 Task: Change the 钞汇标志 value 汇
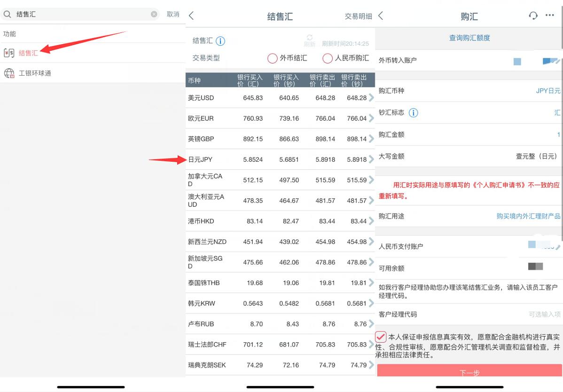pyautogui.click(x=557, y=113)
